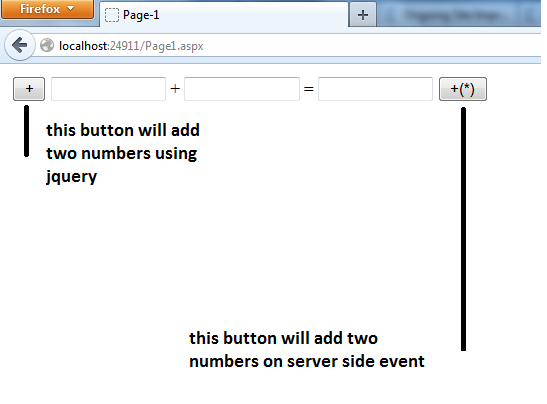Click the +(*) server side button
Image resolution: width=547 pixels, height=404 pixels.
pos(463,89)
